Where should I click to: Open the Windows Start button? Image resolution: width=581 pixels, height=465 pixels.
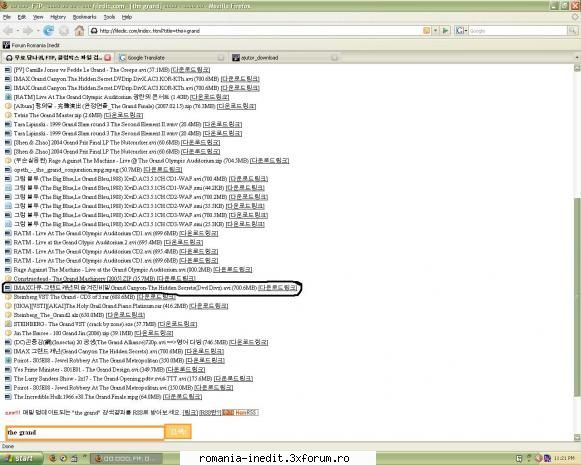[21, 458]
